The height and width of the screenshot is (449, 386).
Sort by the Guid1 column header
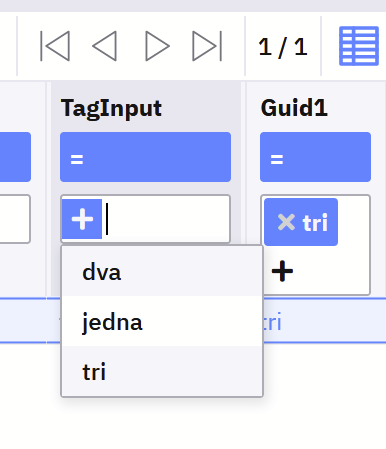[294, 108]
